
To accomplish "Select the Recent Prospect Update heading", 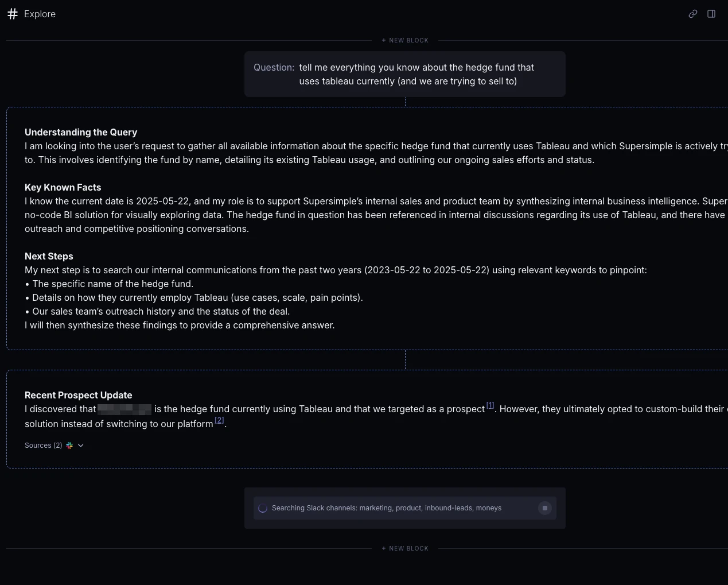I will pyautogui.click(x=78, y=395).
